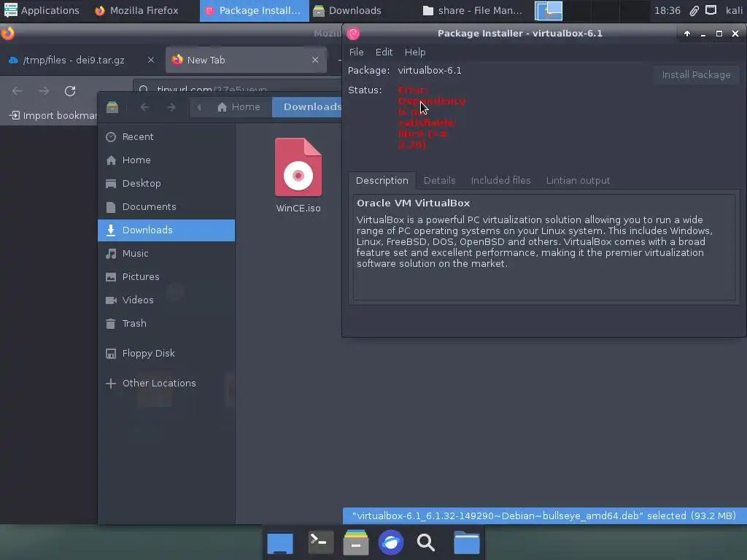Open Other Locations in the sidebar

pyautogui.click(x=166, y=384)
